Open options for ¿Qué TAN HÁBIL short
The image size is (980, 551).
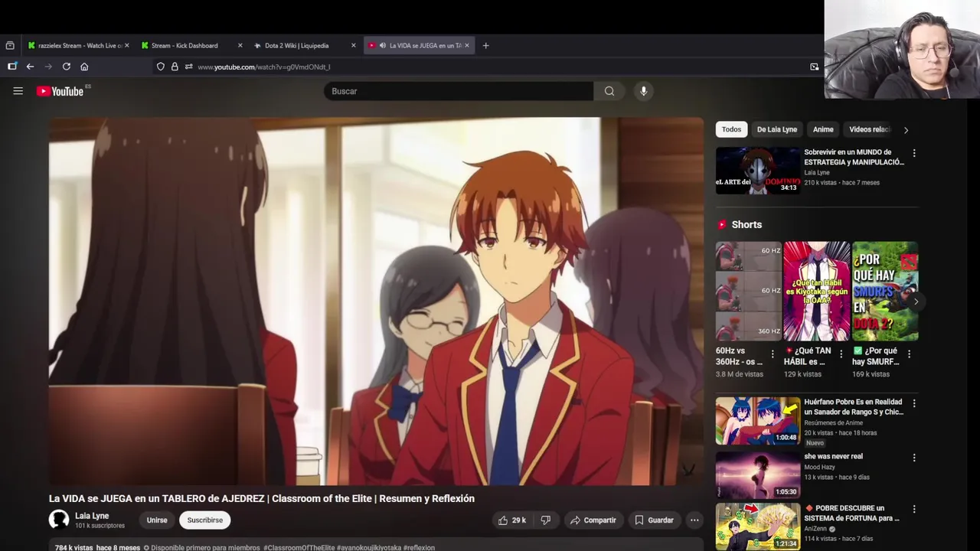[841, 354]
